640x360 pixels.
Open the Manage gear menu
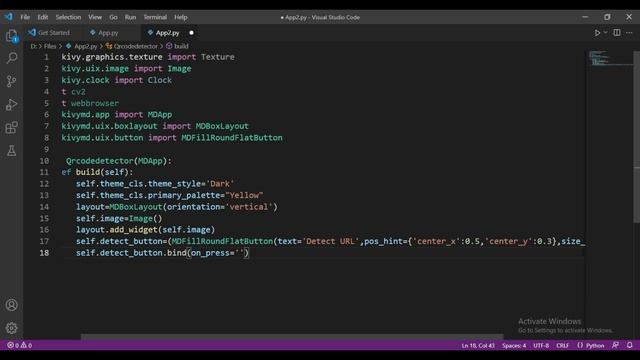pos(11,328)
